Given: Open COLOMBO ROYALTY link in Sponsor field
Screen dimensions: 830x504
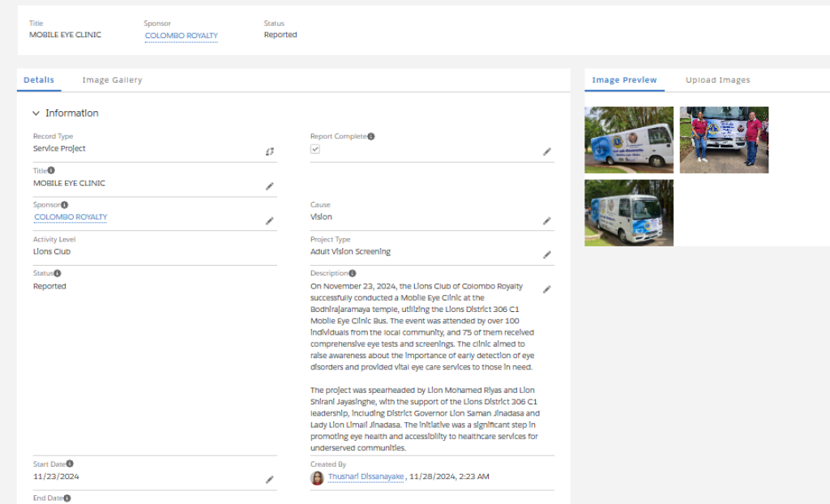Looking at the screenshot, I should 71,217.
